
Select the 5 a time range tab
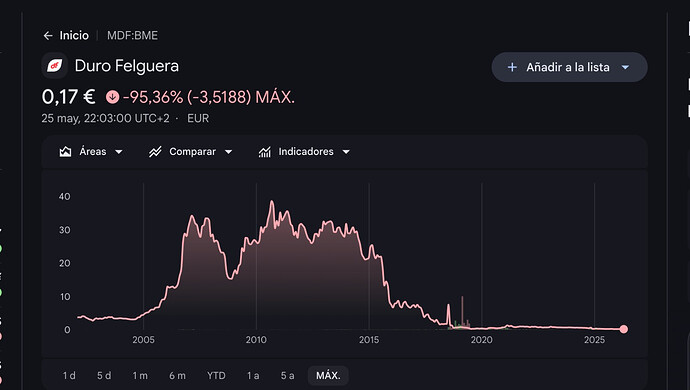(287, 375)
